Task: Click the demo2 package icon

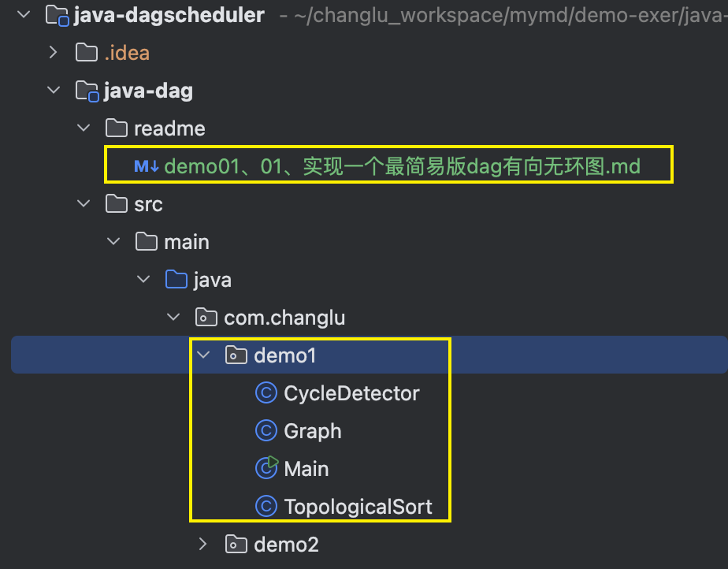Action: [236, 544]
